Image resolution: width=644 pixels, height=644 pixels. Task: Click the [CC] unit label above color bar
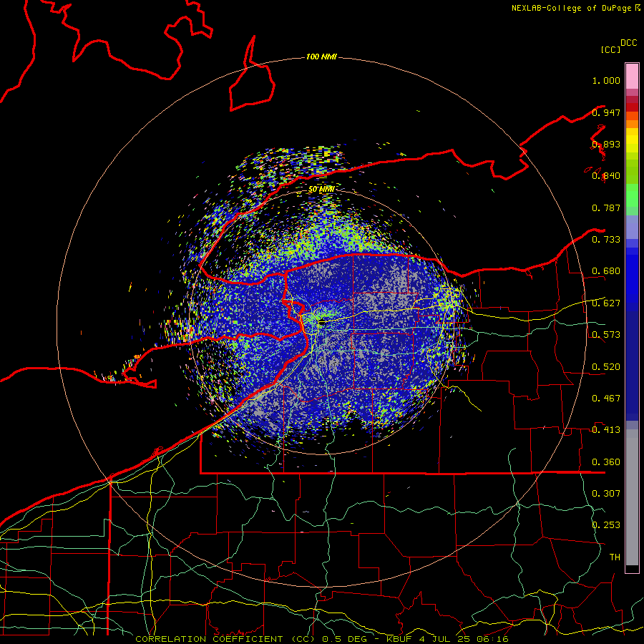tap(611, 49)
